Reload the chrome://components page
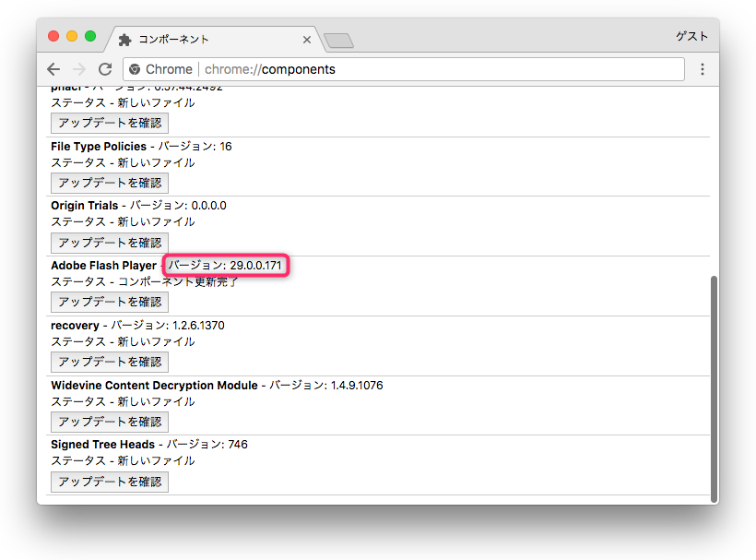This screenshot has width=756, height=560. [105, 69]
